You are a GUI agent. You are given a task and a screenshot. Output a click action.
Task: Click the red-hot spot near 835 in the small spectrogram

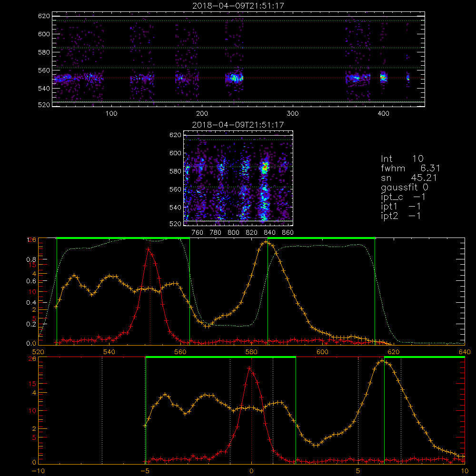[265, 166]
